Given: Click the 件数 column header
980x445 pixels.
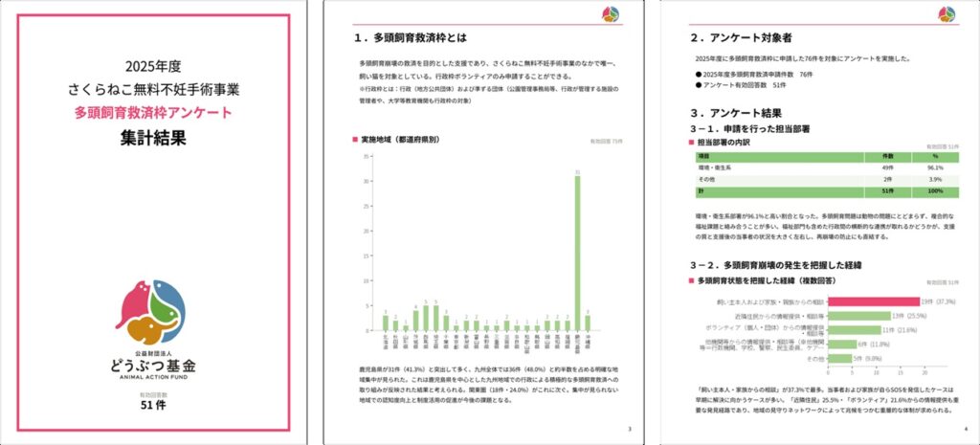Looking at the screenshot, I should [x=887, y=158].
